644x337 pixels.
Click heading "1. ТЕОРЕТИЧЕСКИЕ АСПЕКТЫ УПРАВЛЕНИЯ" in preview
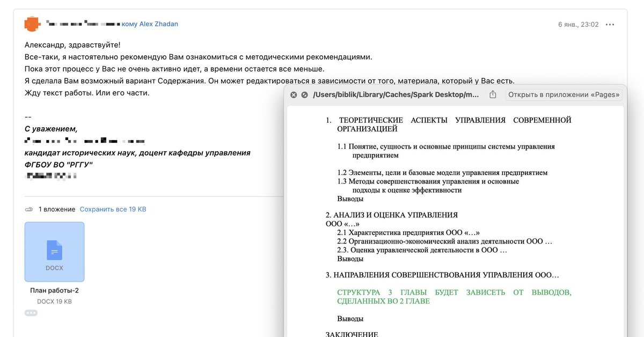pos(449,124)
